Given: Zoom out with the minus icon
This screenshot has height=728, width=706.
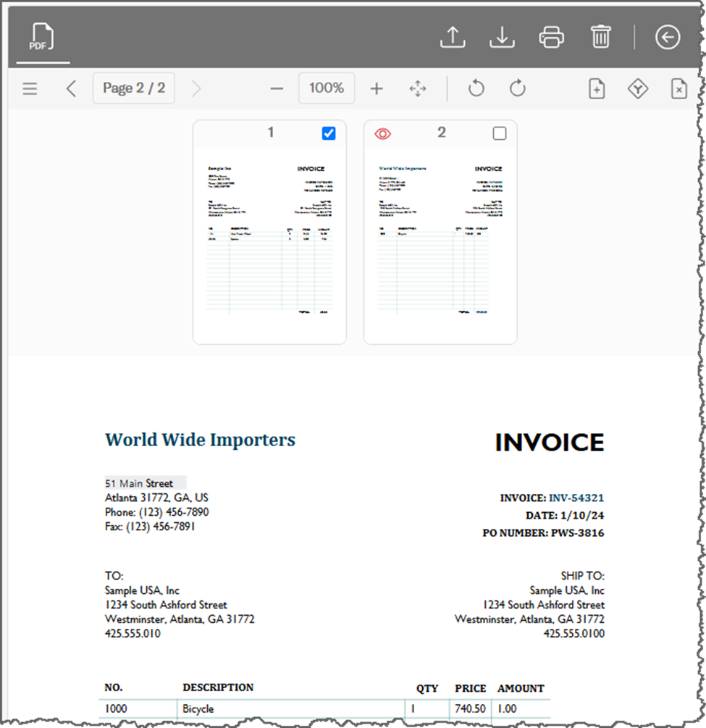Looking at the screenshot, I should click(277, 88).
